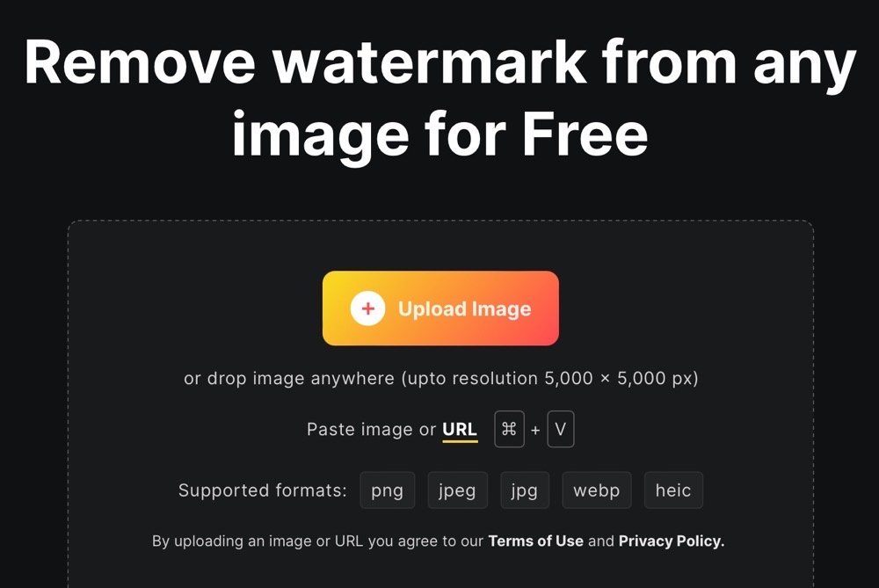Image resolution: width=879 pixels, height=588 pixels.
Task: Open the underlined URL paste link
Action: pos(460,430)
